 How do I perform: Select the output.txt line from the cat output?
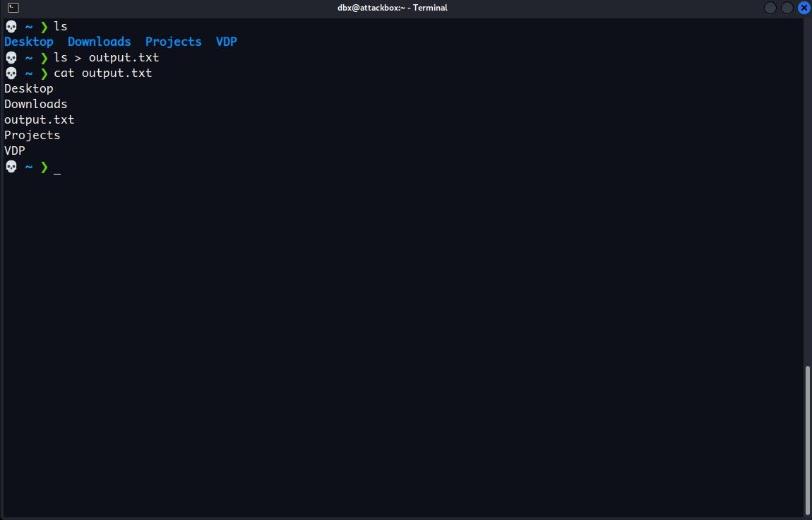point(39,119)
